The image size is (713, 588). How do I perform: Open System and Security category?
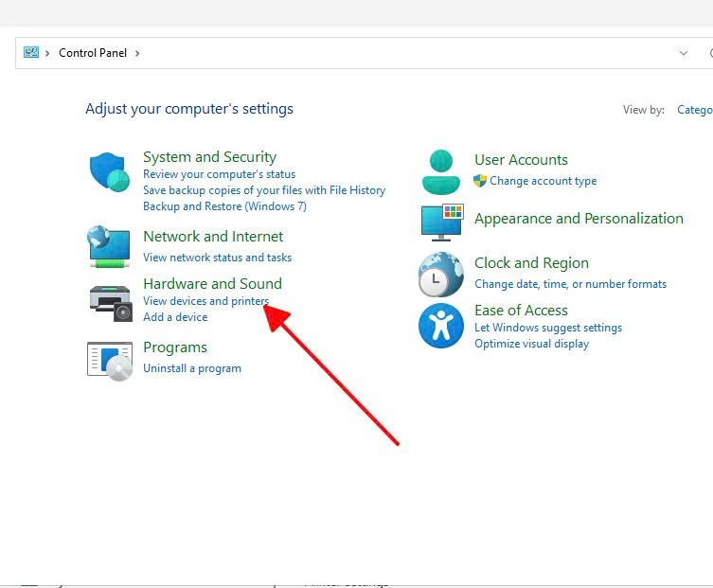click(x=209, y=157)
